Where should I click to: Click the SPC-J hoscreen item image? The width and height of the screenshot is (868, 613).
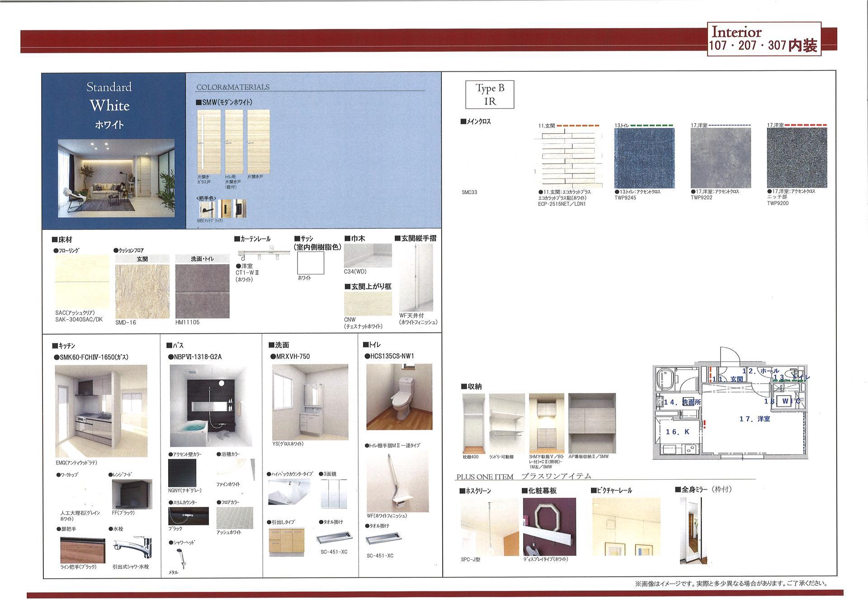pos(490,527)
